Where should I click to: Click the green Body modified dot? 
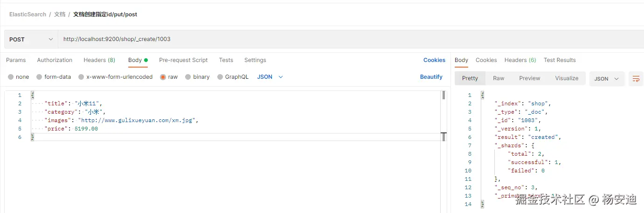click(146, 60)
